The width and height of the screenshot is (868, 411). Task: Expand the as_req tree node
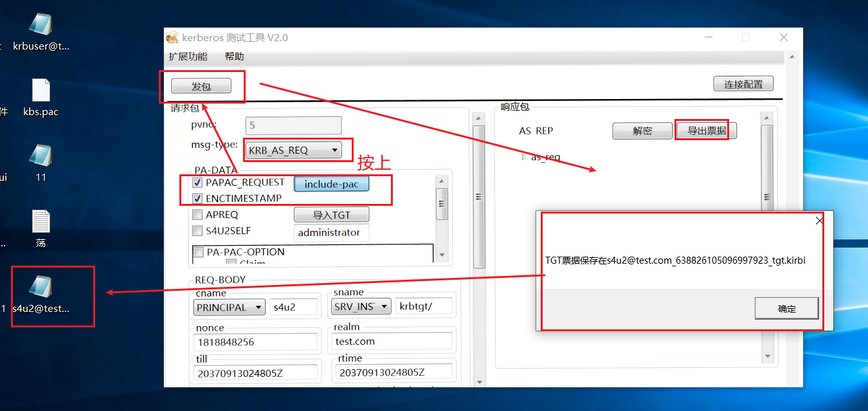click(524, 157)
